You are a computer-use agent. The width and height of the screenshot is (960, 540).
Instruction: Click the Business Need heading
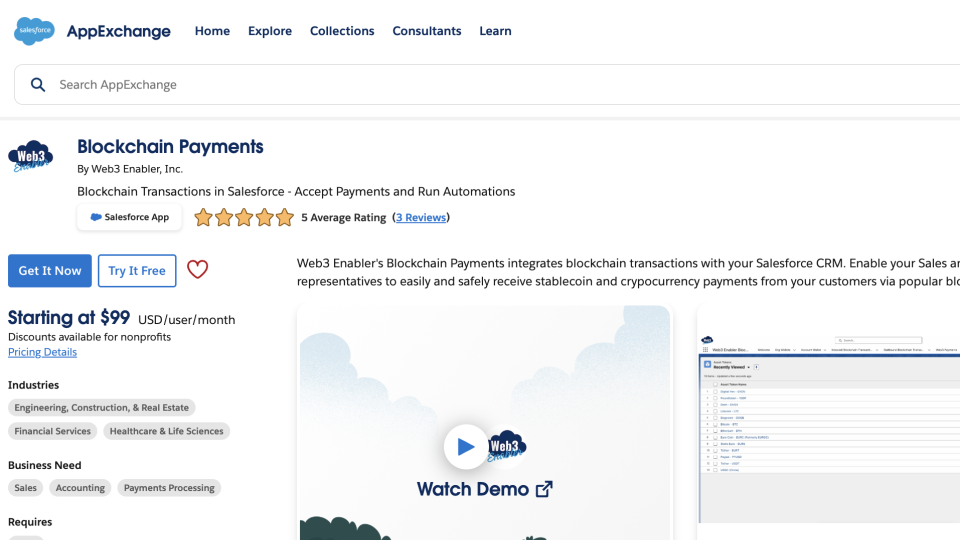[x=45, y=465]
